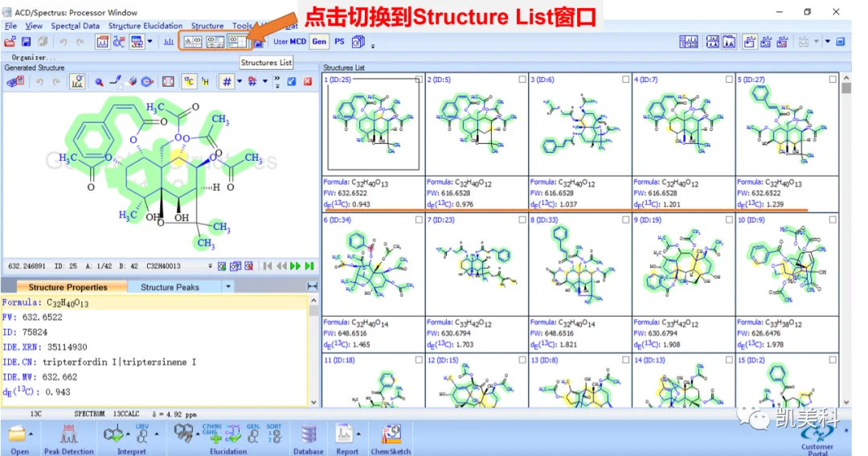
Task: Open the Spectral Data menu
Action: (x=76, y=26)
